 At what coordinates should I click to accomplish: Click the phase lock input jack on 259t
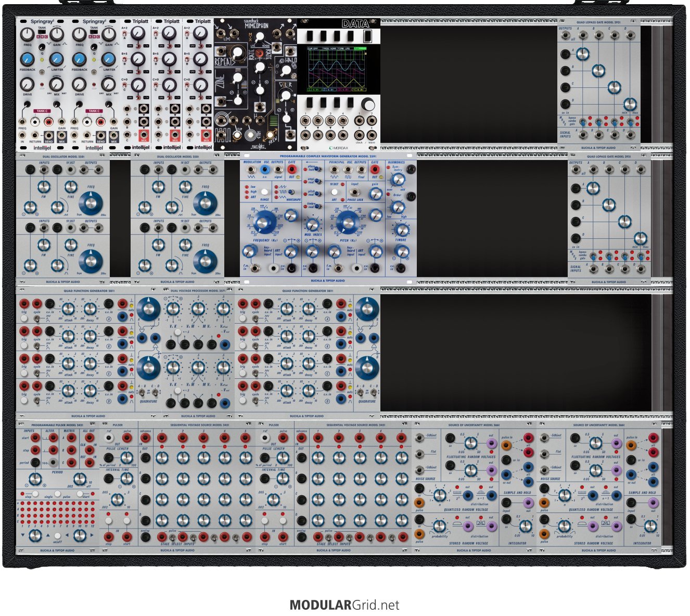[x=354, y=192]
